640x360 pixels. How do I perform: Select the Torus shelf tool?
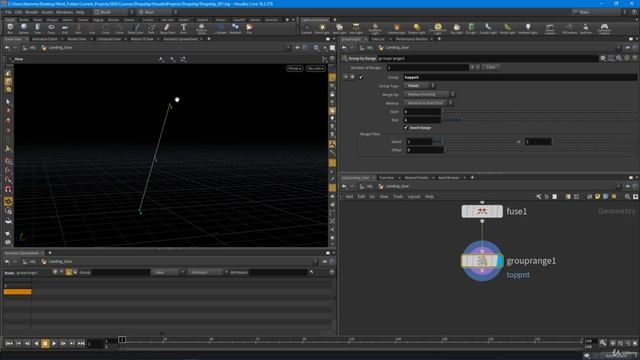point(51,28)
